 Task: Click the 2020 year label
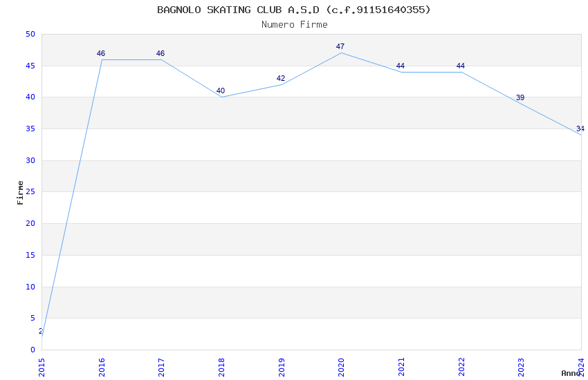341,368
